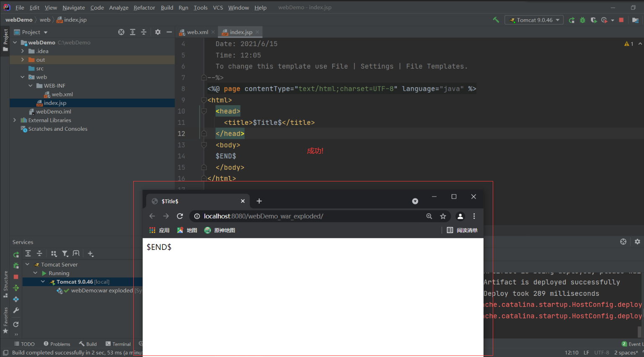Collapse all in Project panel toolbar
The height and width of the screenshot is (357, 644).
pyautogui.click(x=144, y=32)
